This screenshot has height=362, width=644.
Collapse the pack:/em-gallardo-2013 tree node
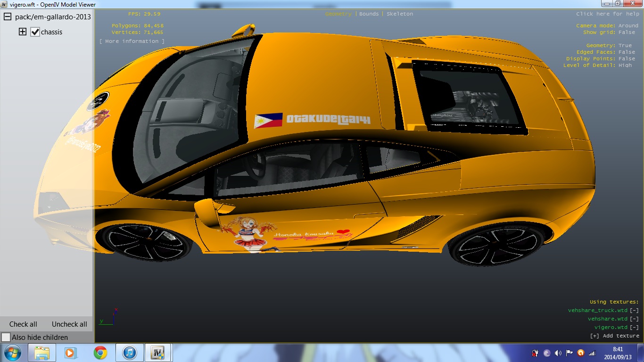click(x=8, y=16)
